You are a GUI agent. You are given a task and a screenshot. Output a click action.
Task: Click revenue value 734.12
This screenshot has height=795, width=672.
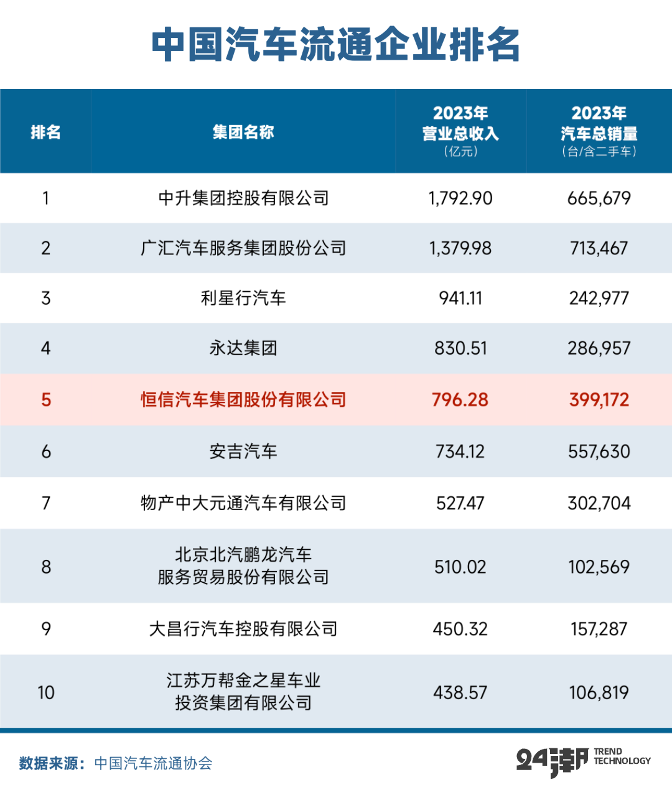tap(460, 451)
